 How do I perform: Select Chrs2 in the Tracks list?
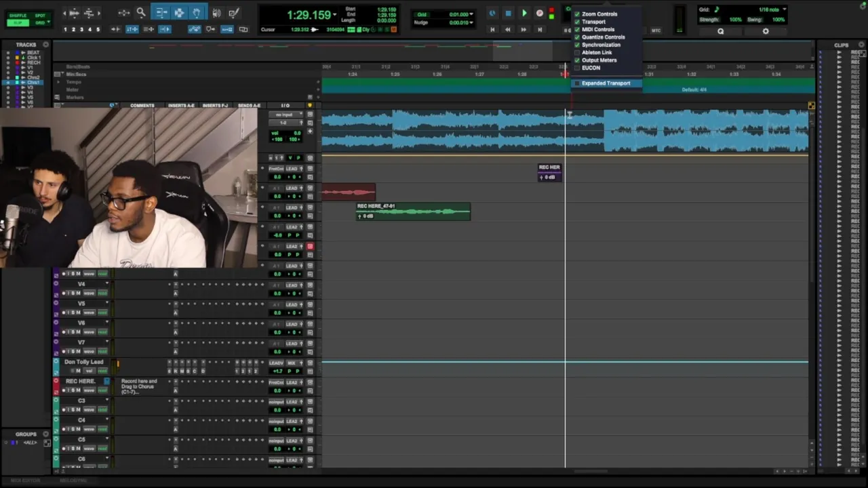pos(33,78)
